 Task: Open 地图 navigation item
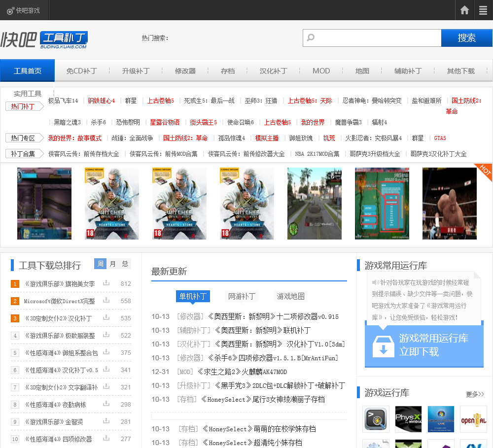362,71
